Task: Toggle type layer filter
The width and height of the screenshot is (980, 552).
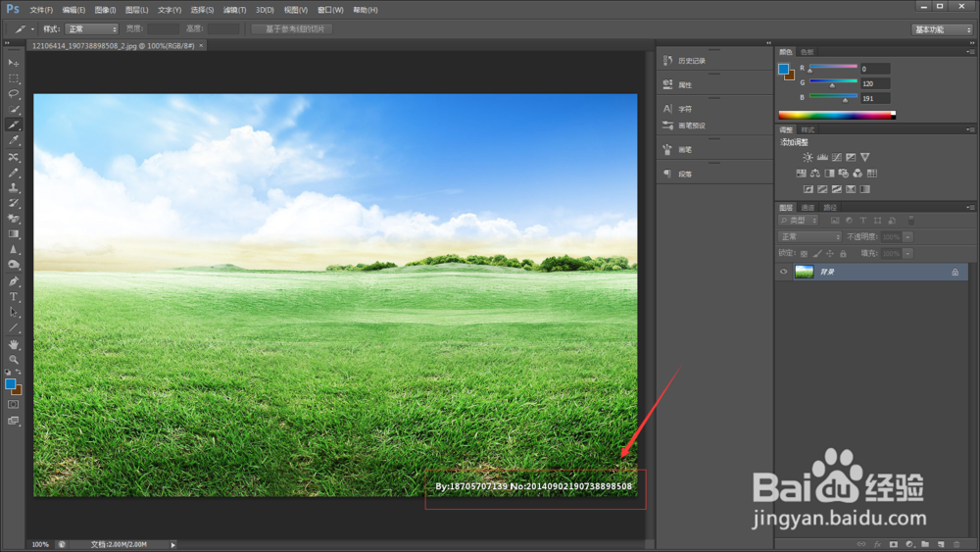Action: [x=863, y=221]
